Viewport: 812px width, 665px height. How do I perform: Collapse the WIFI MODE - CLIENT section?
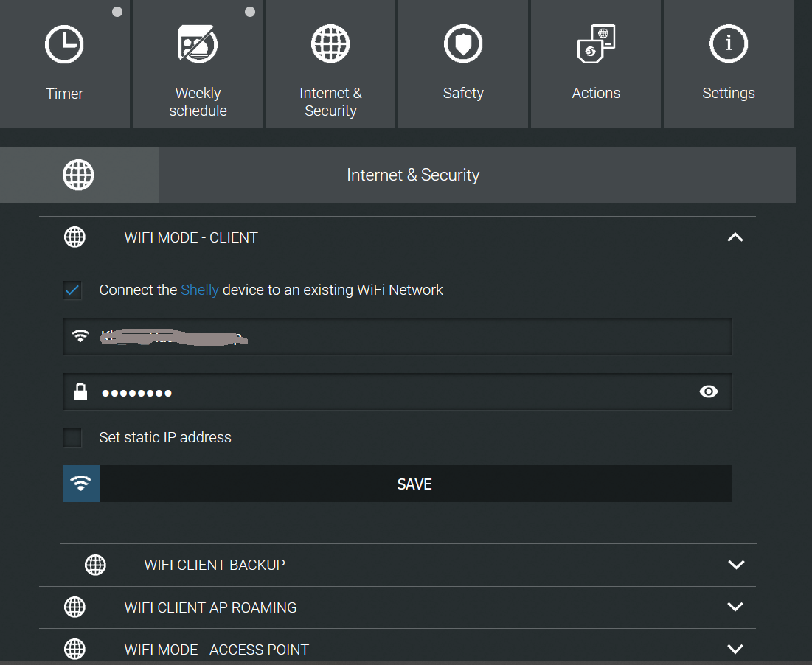coord(735,237)
